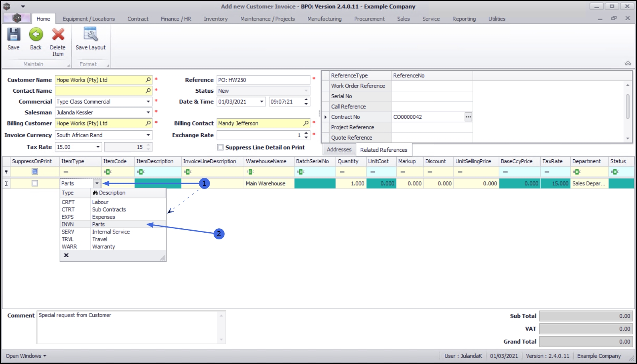Click the Reference input field
The width and height of the screenshot is (637, 364).
[x=263, y=80]
